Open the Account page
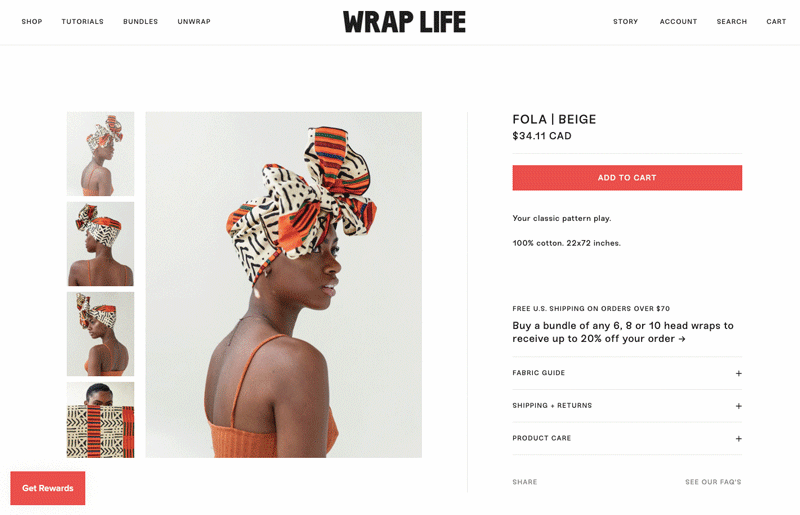 point(678,21)
